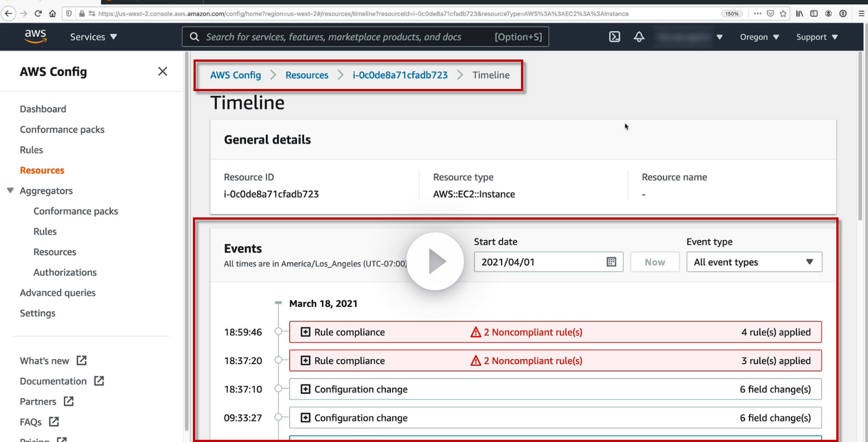Expand the 09:33:27 Configuration change event
868x442 pixels.
pyautogui.click(x=305, y=418)
